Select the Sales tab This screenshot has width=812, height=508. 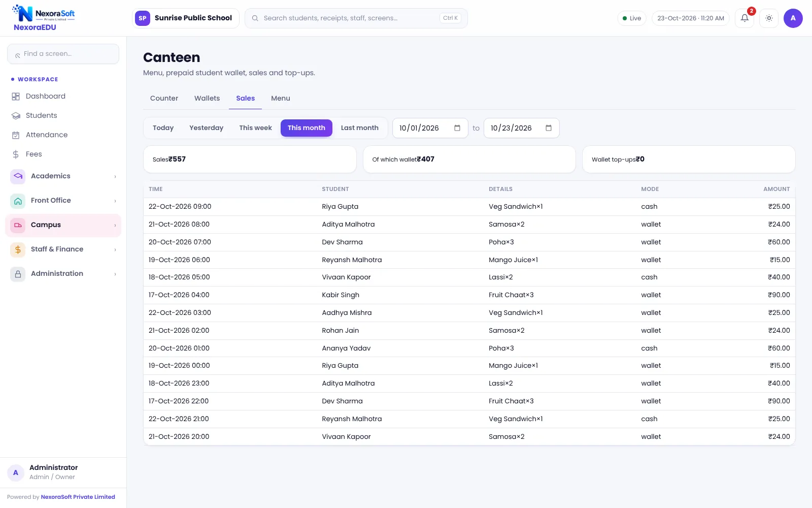click(x=245, y=98)
